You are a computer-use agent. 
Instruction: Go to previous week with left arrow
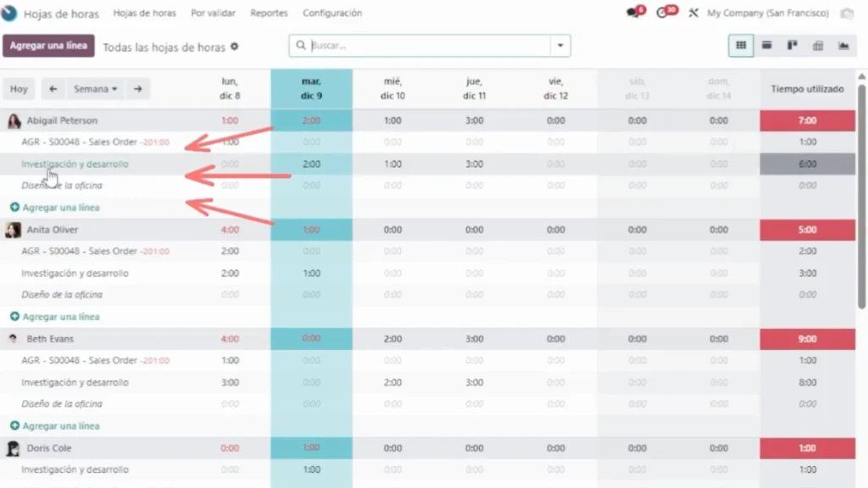point(53,89)
